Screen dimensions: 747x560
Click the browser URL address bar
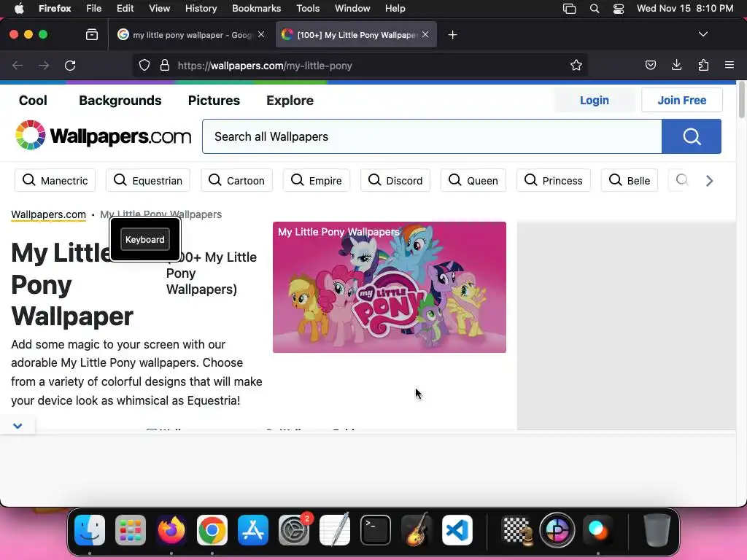pos(360,65)
